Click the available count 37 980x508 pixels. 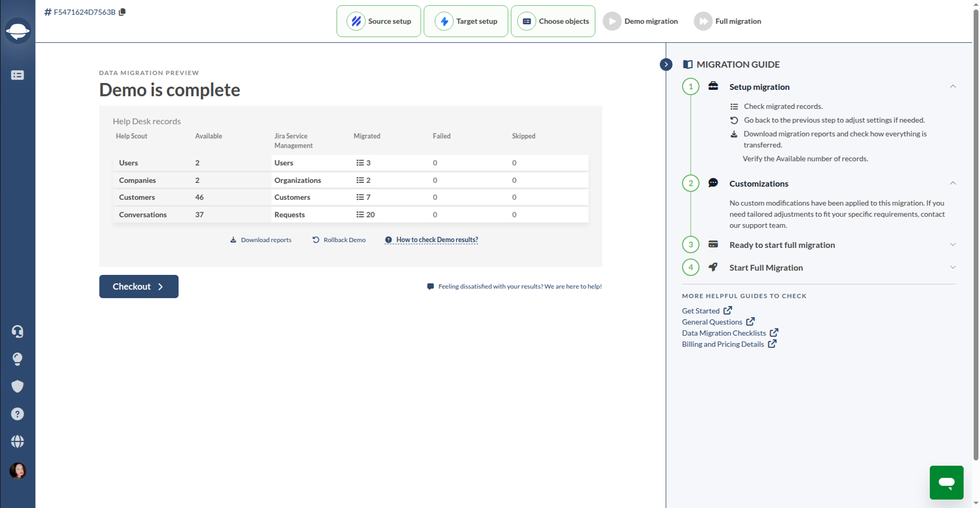[x=199, y=214]
